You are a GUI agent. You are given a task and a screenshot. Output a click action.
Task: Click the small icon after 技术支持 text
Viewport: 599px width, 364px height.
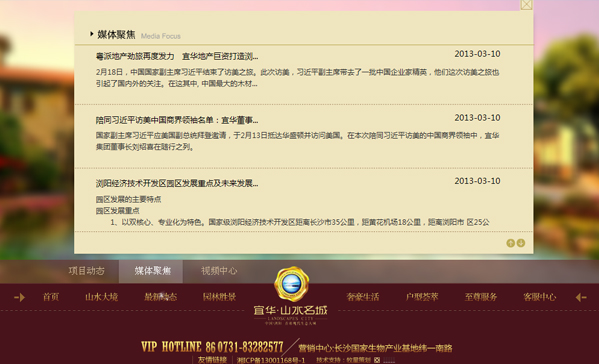coord(377,360)
